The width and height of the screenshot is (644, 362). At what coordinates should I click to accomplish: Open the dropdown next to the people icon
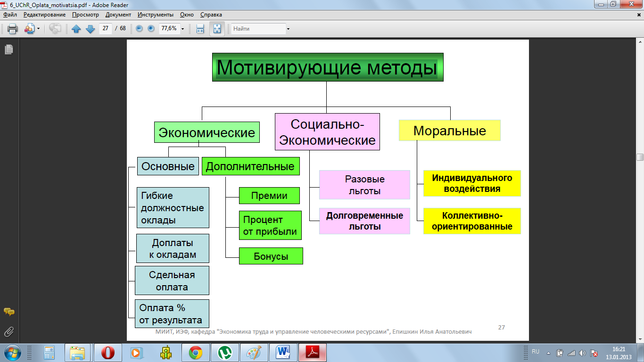pyautogui.click(x=38, y=29)
